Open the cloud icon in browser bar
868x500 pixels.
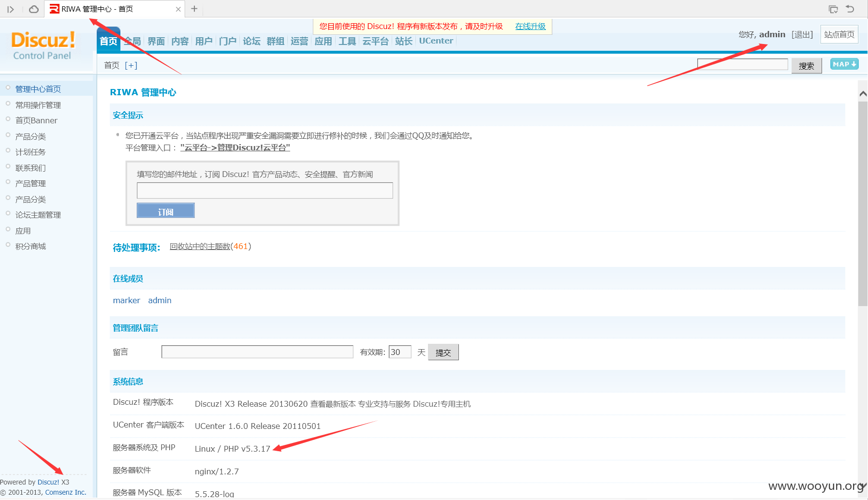pyautogui.click(x=33, y=9)
